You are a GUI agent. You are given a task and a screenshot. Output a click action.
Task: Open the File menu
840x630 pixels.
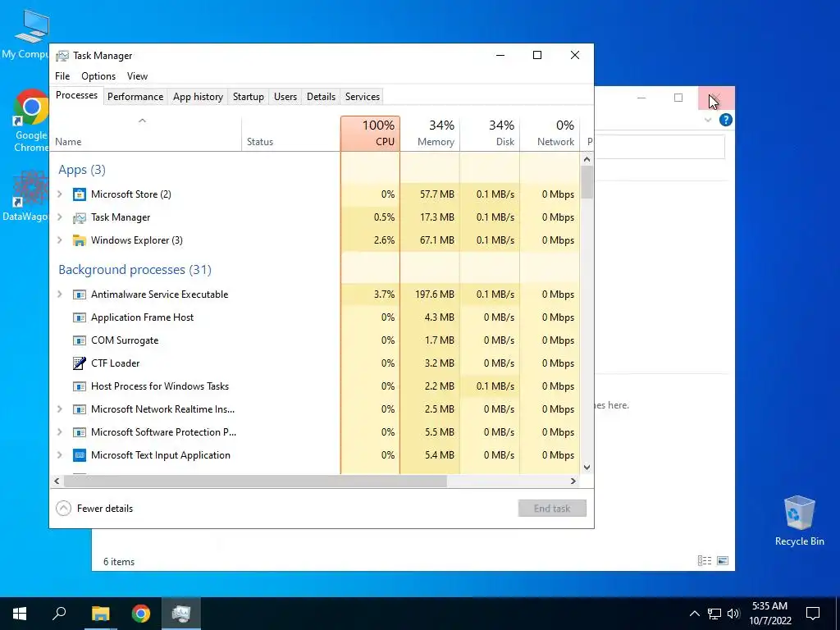pyautogui.click(x=62, y=76)
